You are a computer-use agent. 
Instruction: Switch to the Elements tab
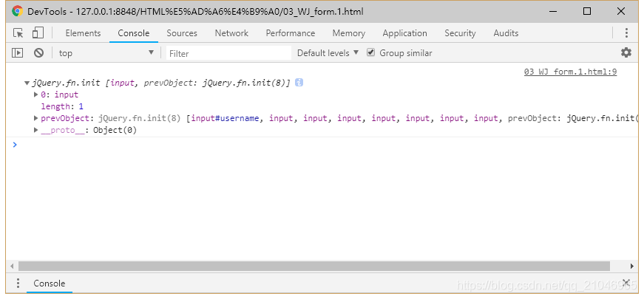[x=83, y=33]
